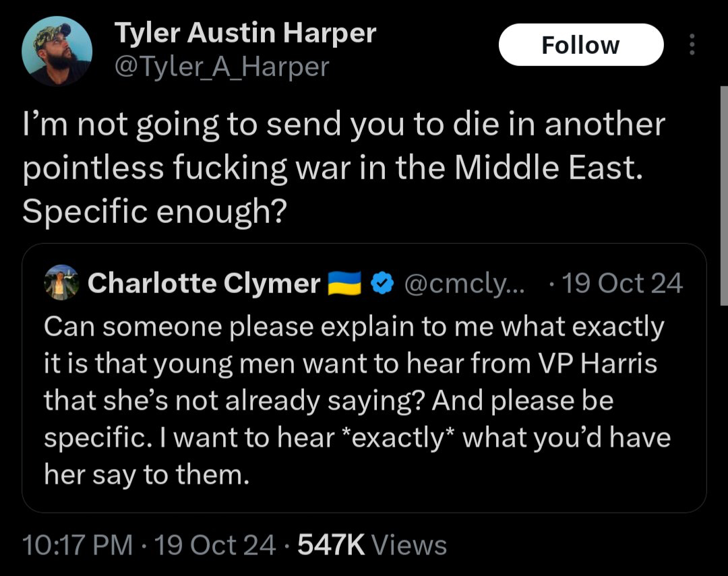Click the 547K Views count
The width and height of the screenshot is (728, 576).
pyautogui.click(x=372, y=544)
